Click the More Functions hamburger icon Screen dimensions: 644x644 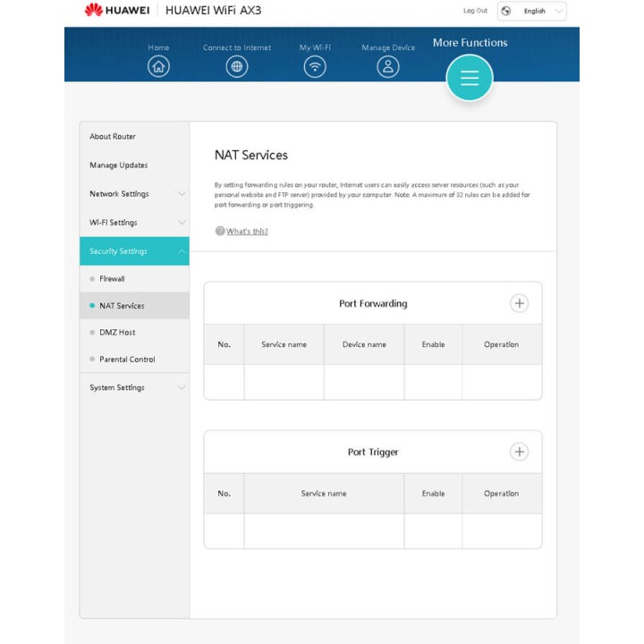point(470,78)
